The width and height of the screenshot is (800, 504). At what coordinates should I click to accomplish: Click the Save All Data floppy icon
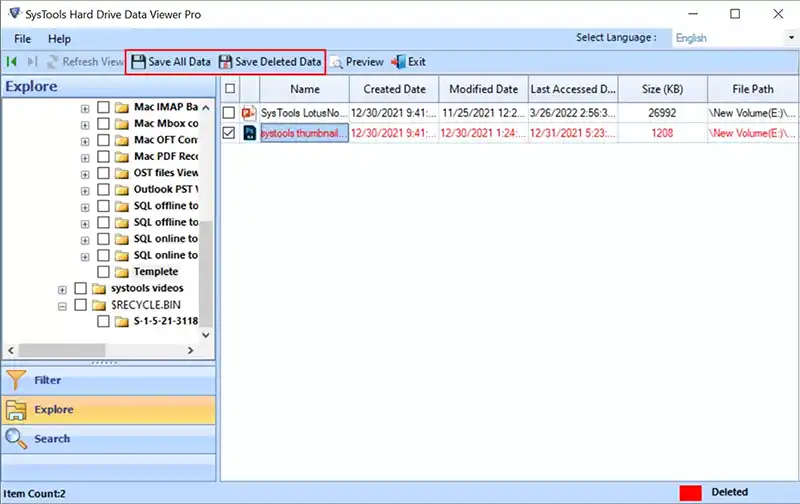pos(138,62)
